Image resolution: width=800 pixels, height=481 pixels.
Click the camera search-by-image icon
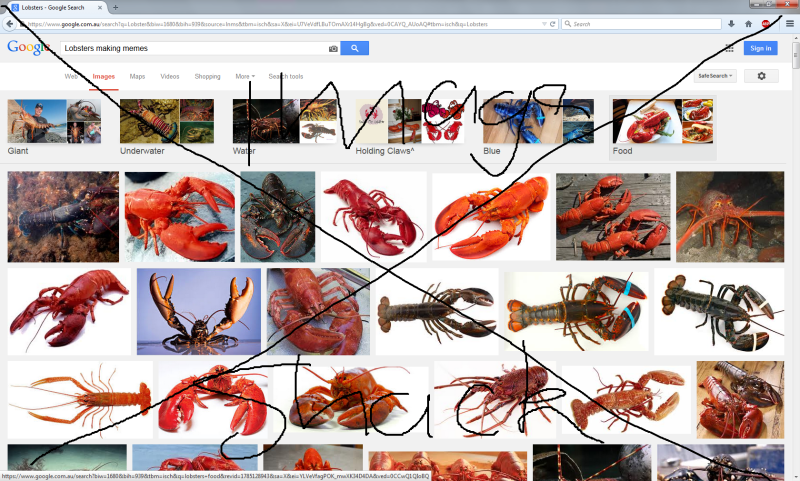[x=333, y=48]
